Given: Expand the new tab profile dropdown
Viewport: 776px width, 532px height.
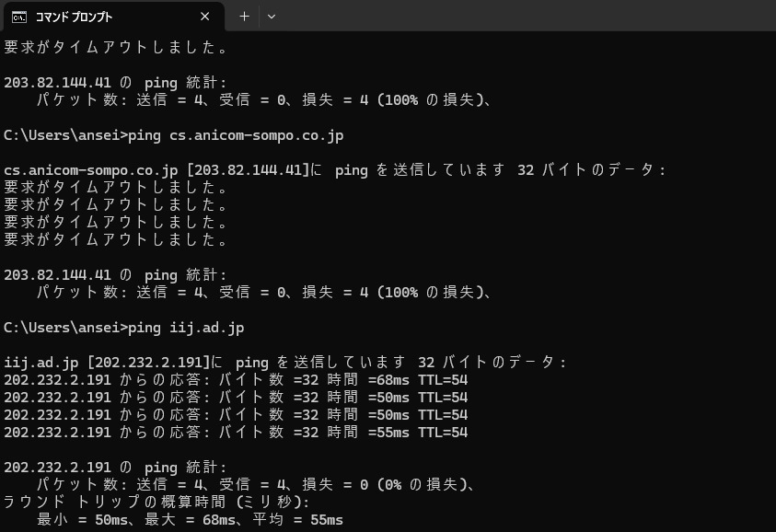Looking at the screenshot, I should click(272, 17).
